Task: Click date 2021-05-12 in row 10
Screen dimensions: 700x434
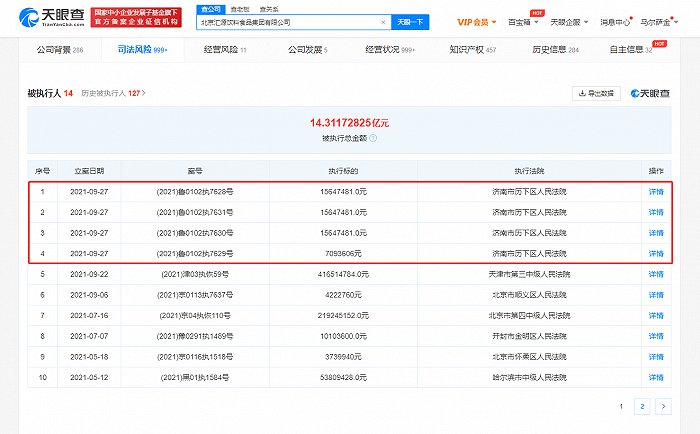Action: pos(89,378)
